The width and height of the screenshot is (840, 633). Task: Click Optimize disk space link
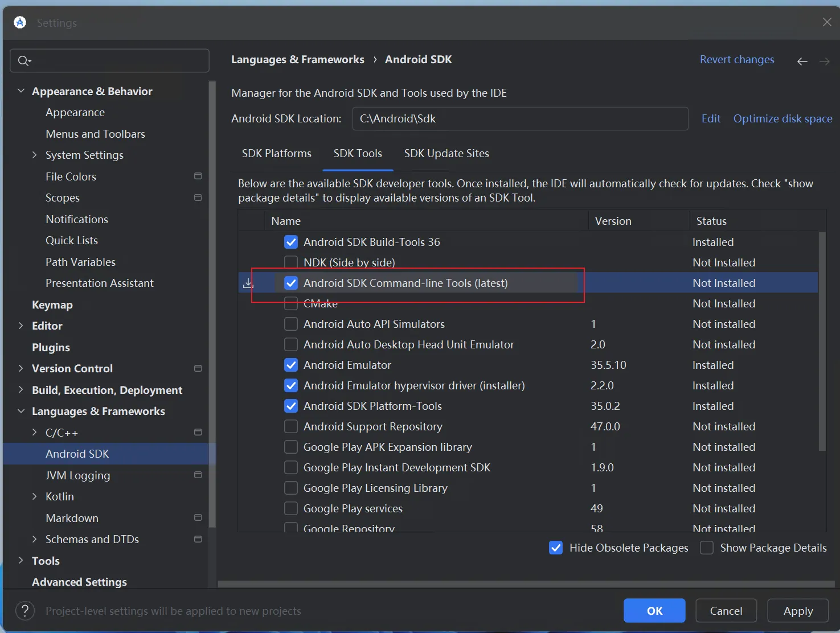(782, 118)
